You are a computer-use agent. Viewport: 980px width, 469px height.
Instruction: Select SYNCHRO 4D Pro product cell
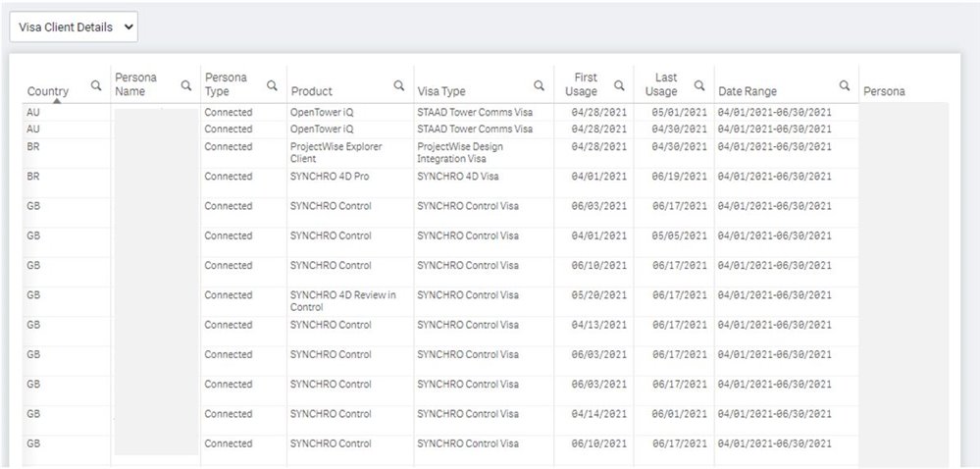coord(330,177)
